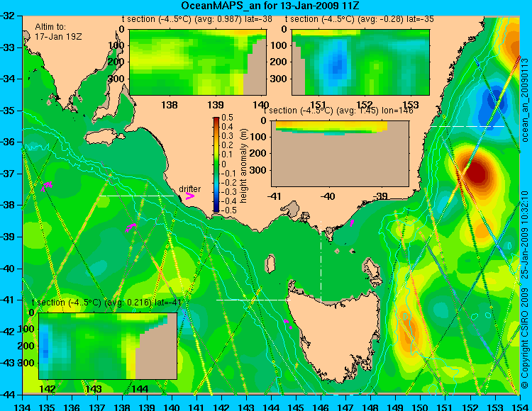
Task: Click the height anomaly color bar
Action: point(216,164)
